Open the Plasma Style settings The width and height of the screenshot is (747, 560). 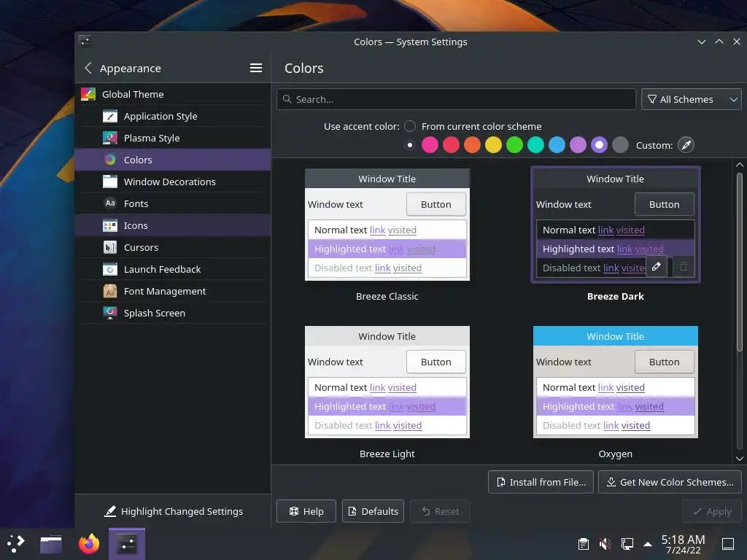pos(172,138)
